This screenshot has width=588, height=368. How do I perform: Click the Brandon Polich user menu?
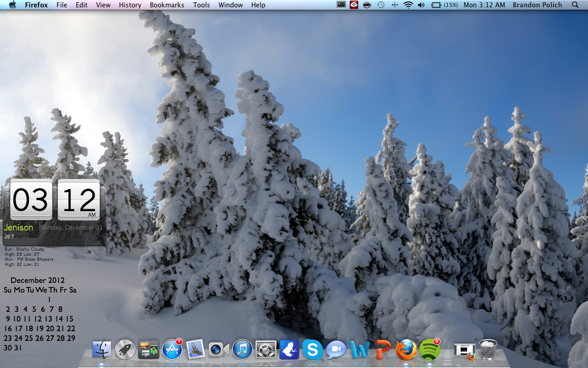[537, 5]
